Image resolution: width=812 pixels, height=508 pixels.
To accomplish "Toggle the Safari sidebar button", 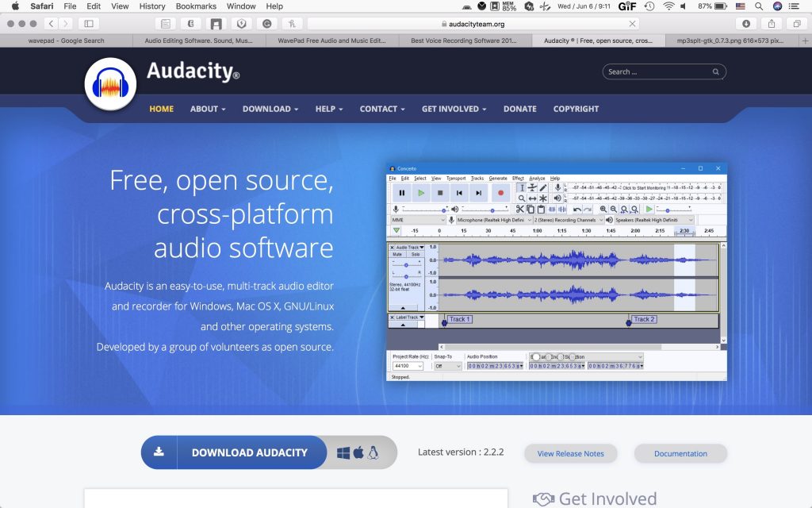I will point(89,23).
